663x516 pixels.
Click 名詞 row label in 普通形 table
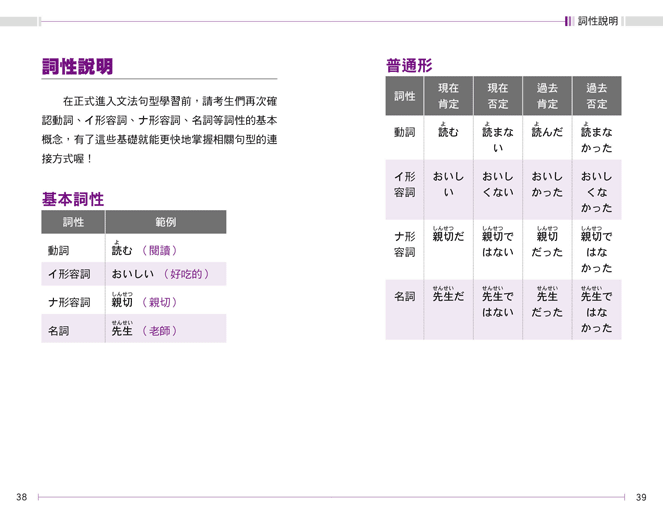click(404, 296)
